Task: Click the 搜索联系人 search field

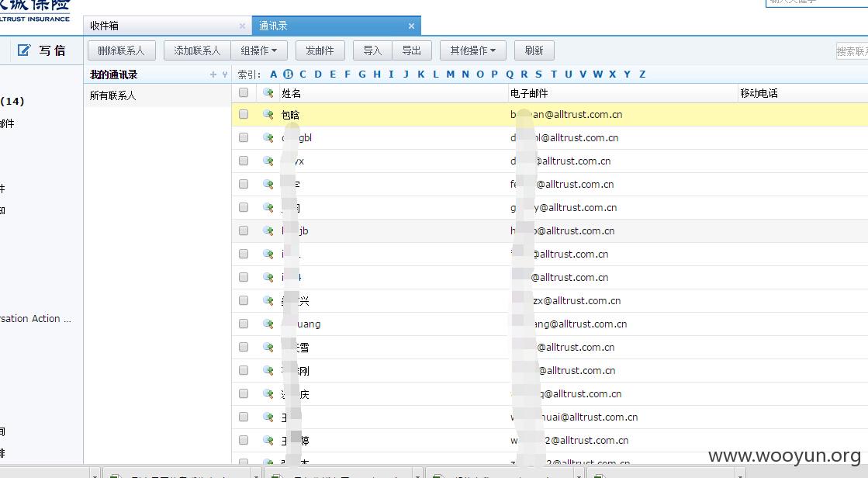Action: 852,51
